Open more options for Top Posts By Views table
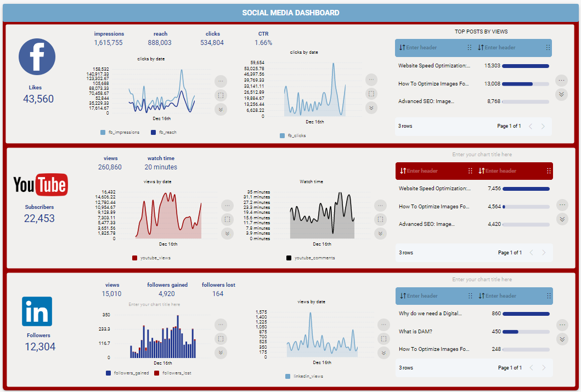The width and height of the screenshot is (581, 392). 561,81
